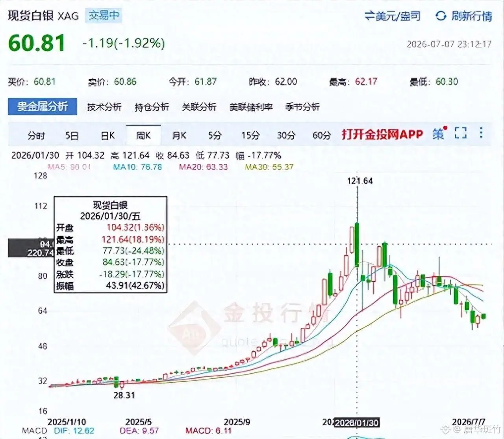The width and height of the screenshot is (504, 439).
Task: Click the 交易中 status badge
Action: coord(104,15)
